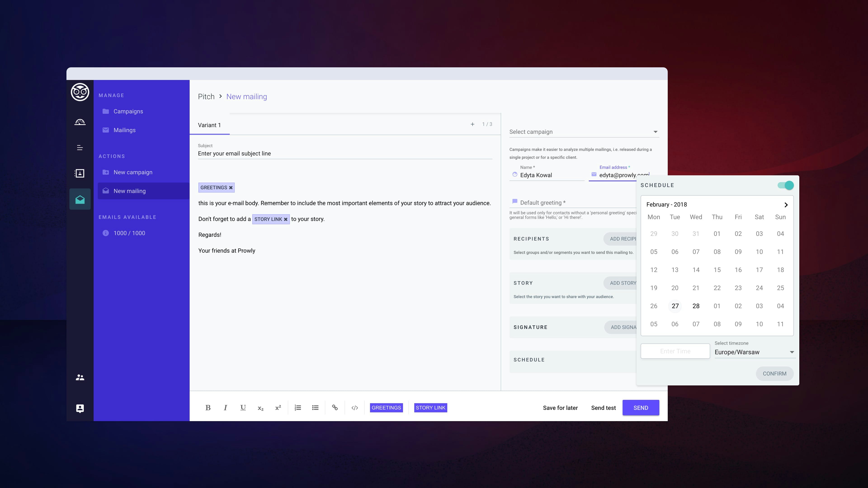The image size is (868, 488).
Task: Click the 1 / 3 variant counter
Action: click(x=487, y=124)
